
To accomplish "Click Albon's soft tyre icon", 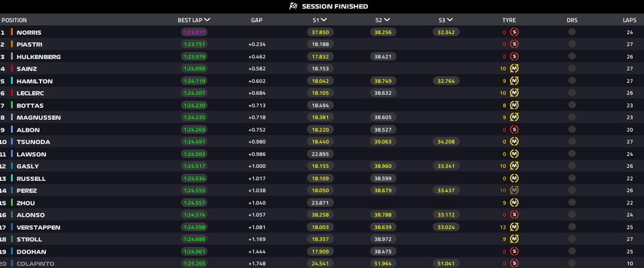I will click(514, 130).
